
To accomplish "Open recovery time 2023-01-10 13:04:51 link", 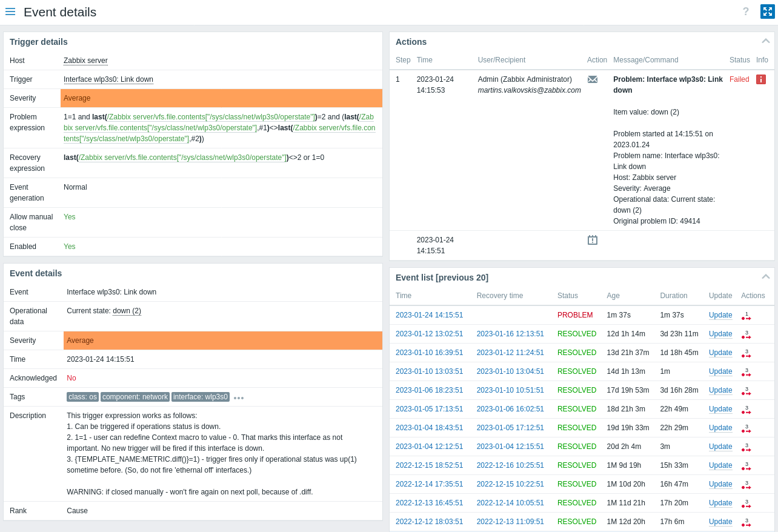I will tap(510, 371).
